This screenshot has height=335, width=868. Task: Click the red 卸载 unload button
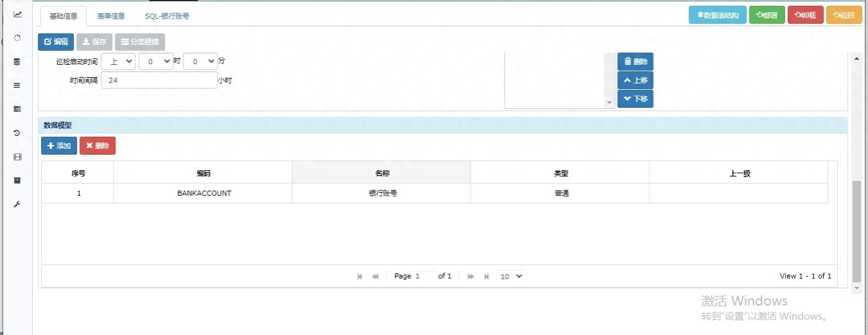(x=806, y=15)
